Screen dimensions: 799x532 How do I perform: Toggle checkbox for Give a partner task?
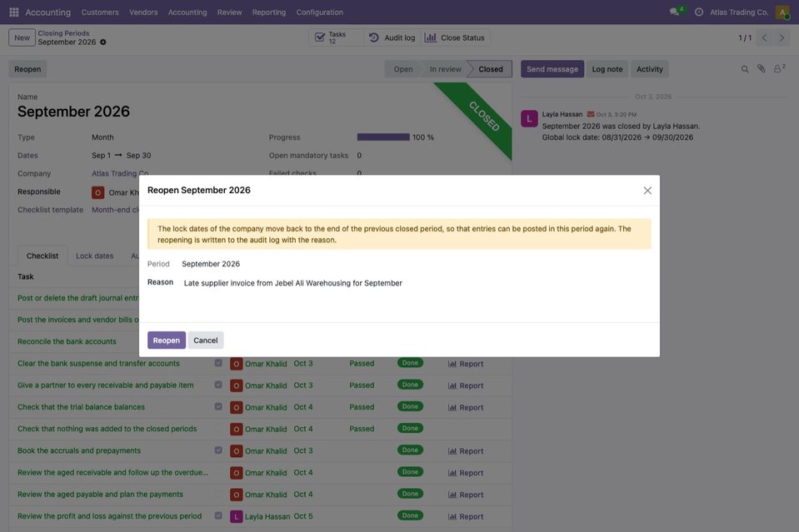tap(218, 385)
